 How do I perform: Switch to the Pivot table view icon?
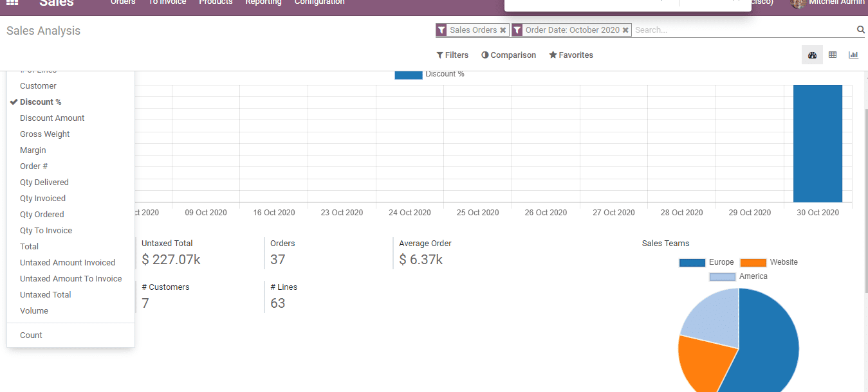pyautogui.click(x=833, y=55)
